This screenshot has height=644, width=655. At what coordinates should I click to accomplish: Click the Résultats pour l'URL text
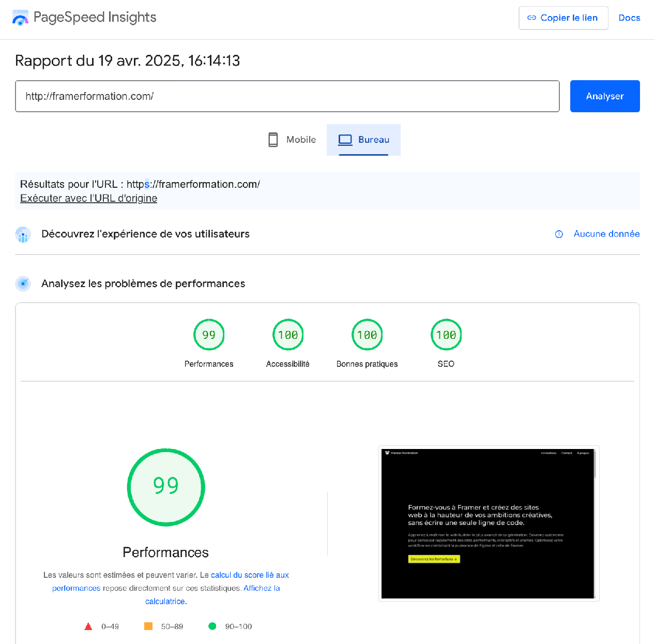tap(140, 184)
